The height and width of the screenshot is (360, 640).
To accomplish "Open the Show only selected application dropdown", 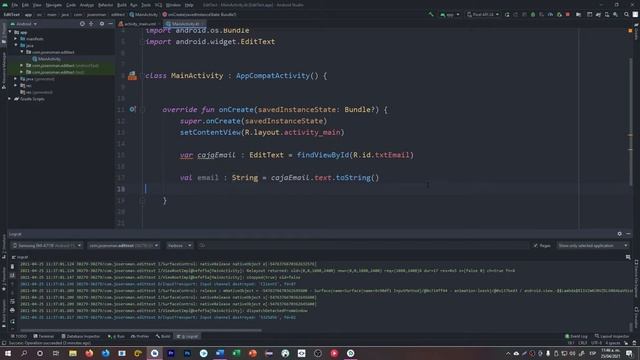I will [x=592, y=245].
